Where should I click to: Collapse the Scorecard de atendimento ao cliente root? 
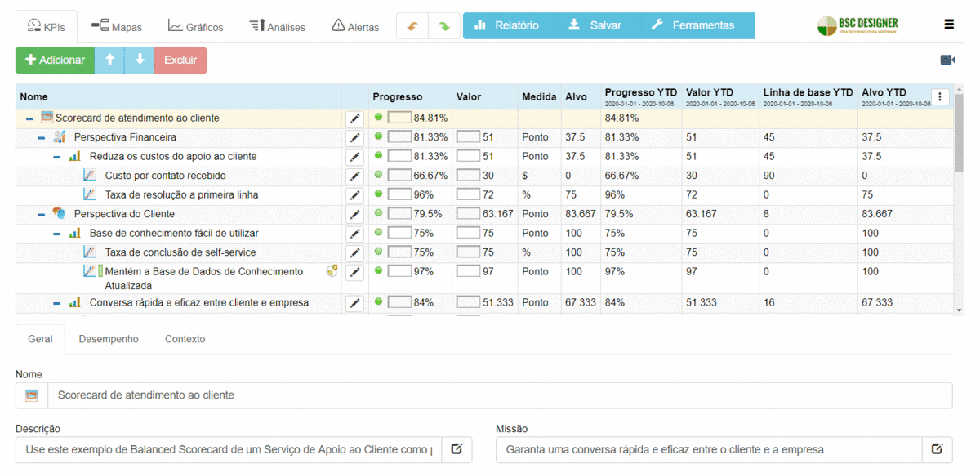(29, 117)
